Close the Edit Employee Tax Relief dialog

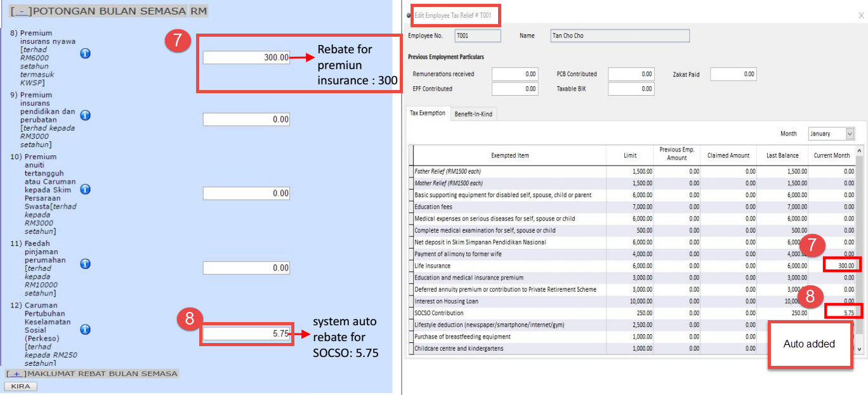coord(860,15)
